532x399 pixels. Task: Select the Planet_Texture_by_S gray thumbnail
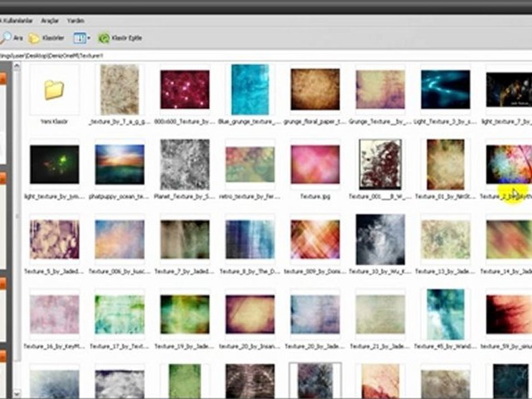[185, 165]
